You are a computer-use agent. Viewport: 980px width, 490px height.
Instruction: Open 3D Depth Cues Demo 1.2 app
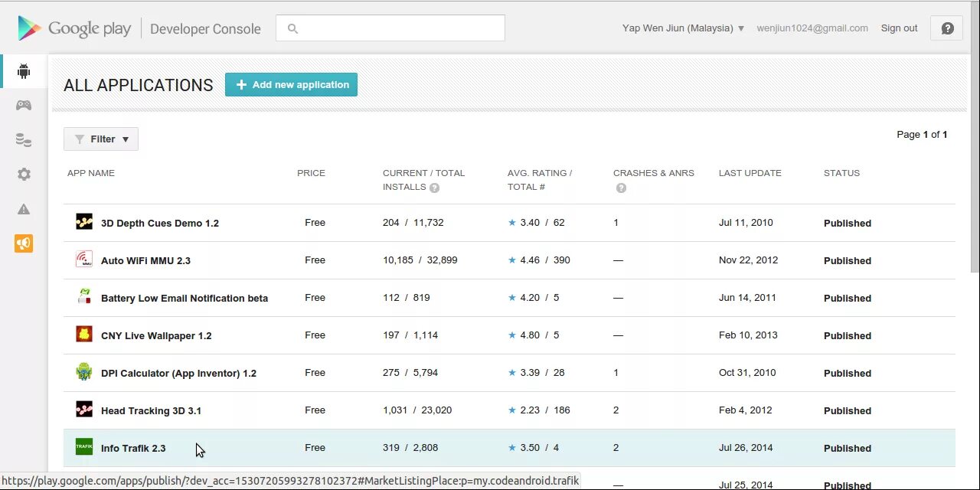[160, 223]
